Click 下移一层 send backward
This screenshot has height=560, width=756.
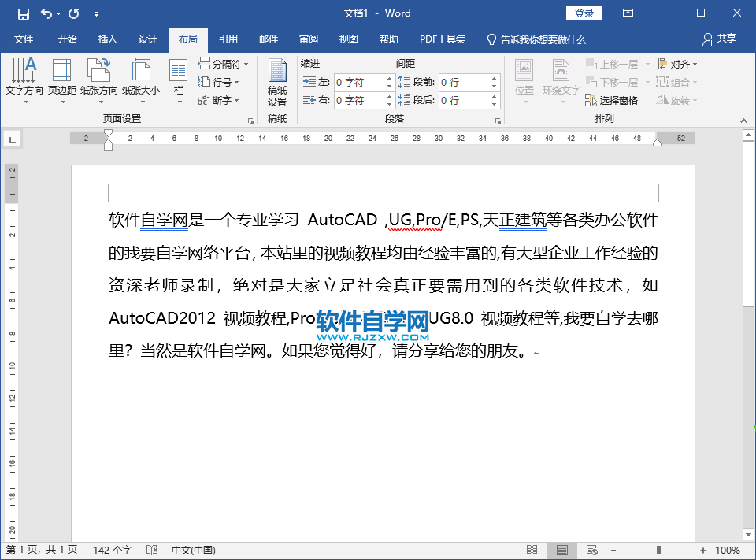point(612,82)
